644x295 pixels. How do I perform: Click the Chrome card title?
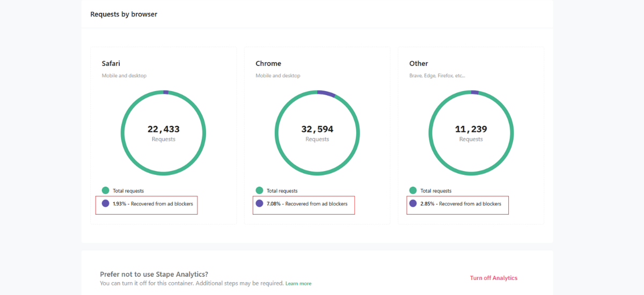pos(268,63)
